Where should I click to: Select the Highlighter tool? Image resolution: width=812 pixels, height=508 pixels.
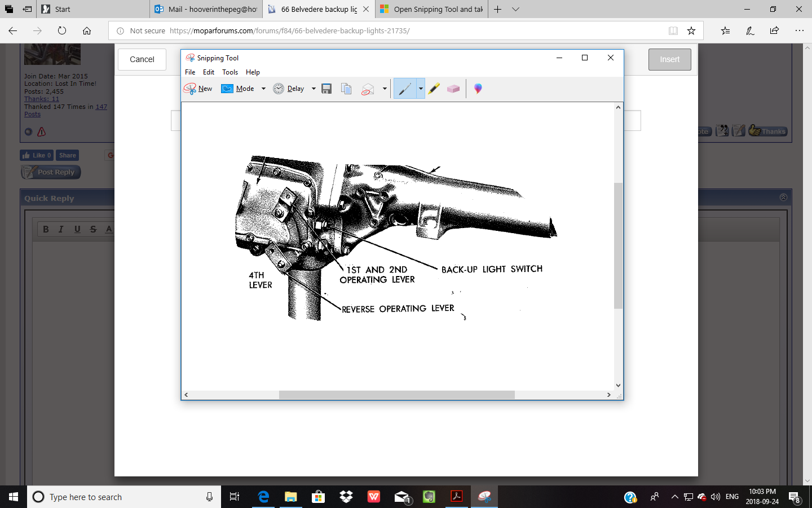[x=434, y=89]
